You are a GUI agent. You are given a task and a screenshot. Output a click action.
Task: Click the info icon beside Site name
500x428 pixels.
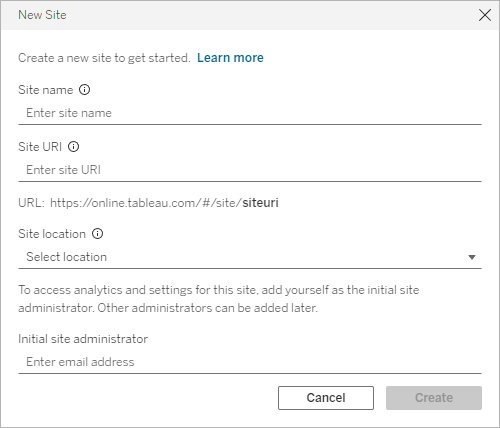(x=84, y=90)
